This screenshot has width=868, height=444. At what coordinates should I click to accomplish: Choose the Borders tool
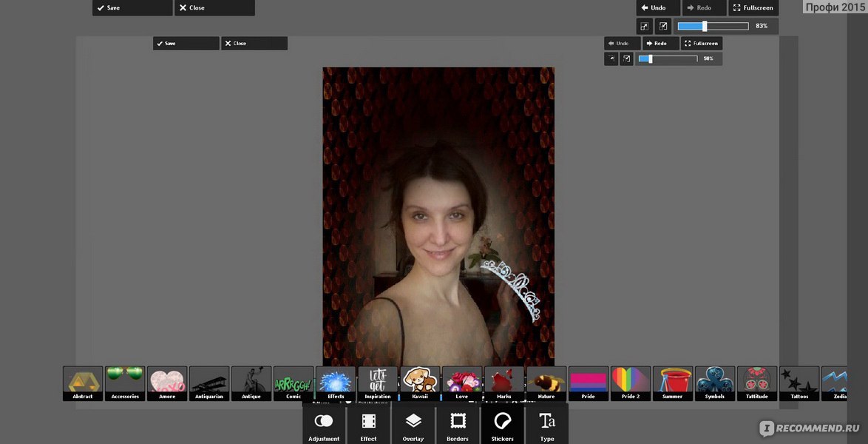[x=458, y=425]
